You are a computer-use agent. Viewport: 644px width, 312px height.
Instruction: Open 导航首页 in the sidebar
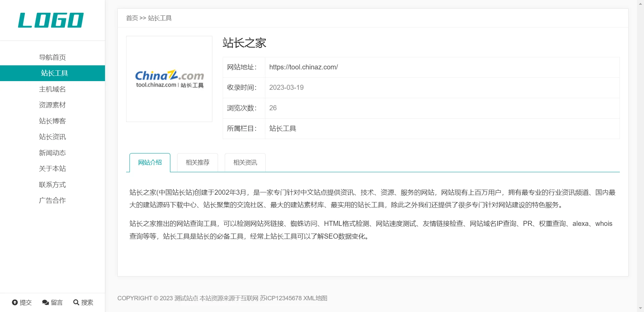[x=52, y=57]
